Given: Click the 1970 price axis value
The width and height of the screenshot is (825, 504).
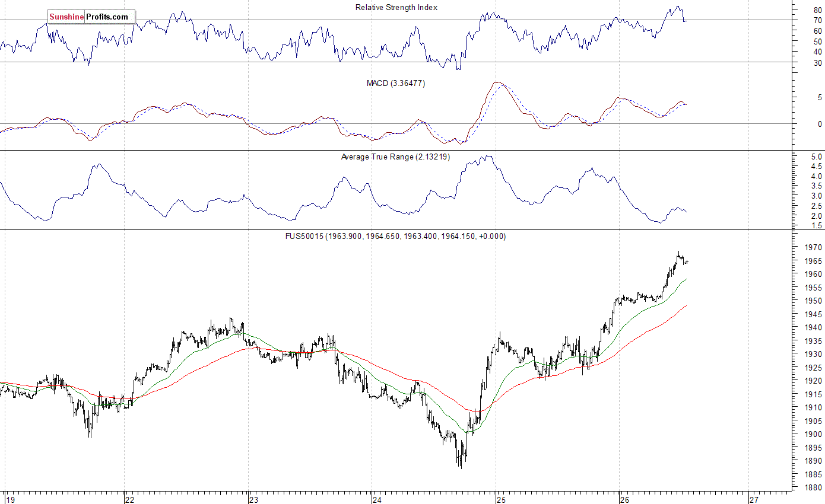Looking at the screenshot, I should click(813, 247).
